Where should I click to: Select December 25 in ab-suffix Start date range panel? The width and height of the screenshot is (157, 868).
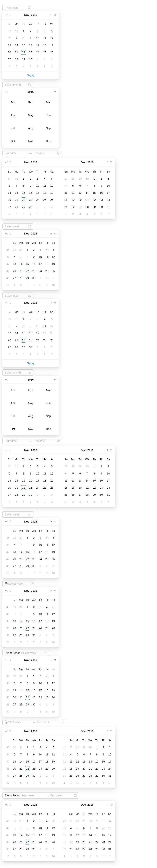point(66,495)
